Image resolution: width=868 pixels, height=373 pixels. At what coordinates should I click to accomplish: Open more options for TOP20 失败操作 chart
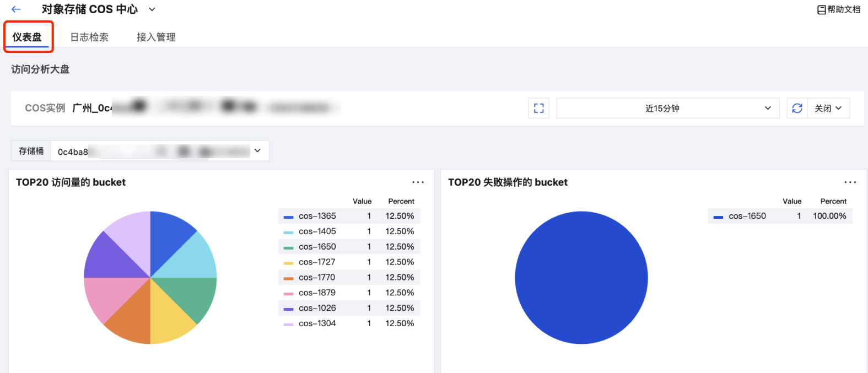coord(850,182)
